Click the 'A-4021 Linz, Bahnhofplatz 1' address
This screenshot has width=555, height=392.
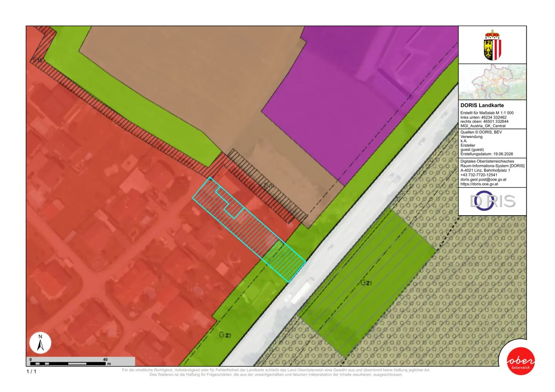[x=485, y=170]
